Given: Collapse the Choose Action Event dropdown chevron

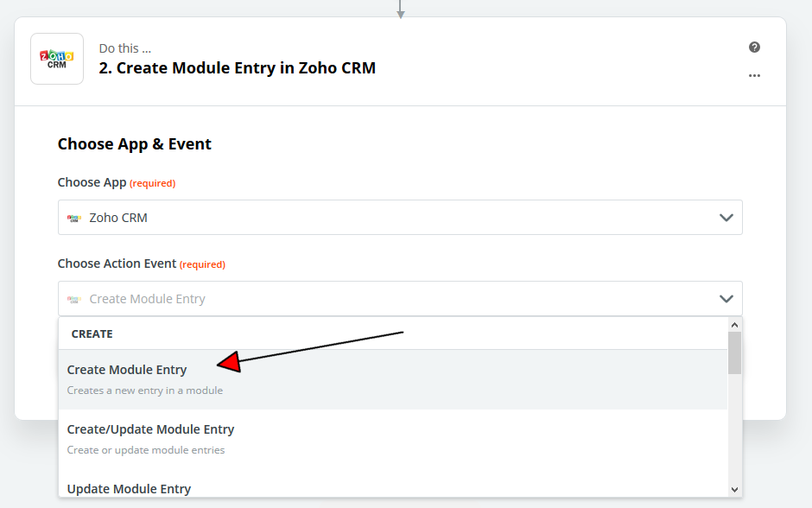Looking at the screenshot, I should pyautogui.click(x=726, y=299).
